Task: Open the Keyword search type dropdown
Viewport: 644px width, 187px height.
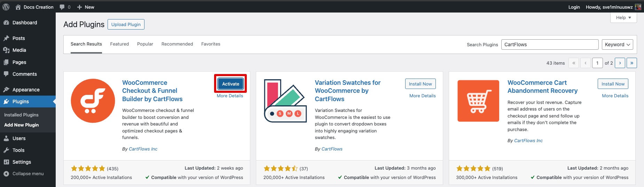Action: click(617, 44)
